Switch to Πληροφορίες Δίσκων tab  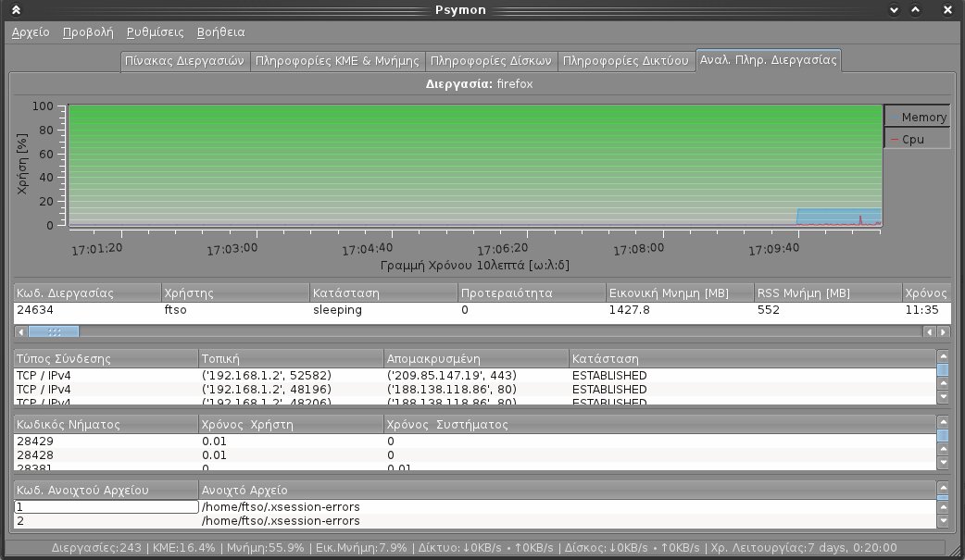point(491,61)
